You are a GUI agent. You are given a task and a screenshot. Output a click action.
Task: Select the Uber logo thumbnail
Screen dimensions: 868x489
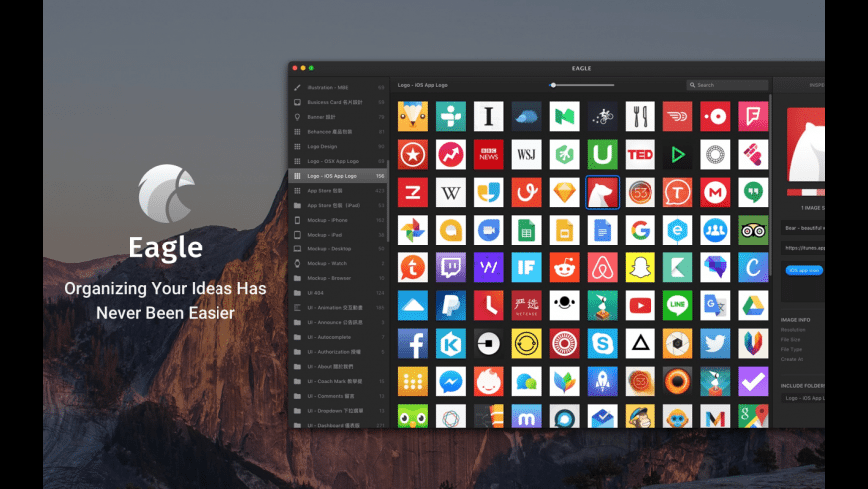[488, 343]
